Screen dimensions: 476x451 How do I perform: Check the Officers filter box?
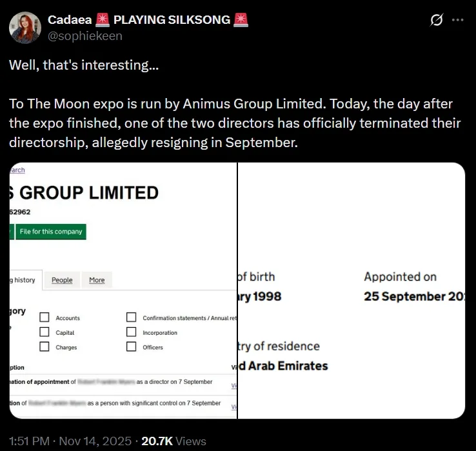point(132,347)
